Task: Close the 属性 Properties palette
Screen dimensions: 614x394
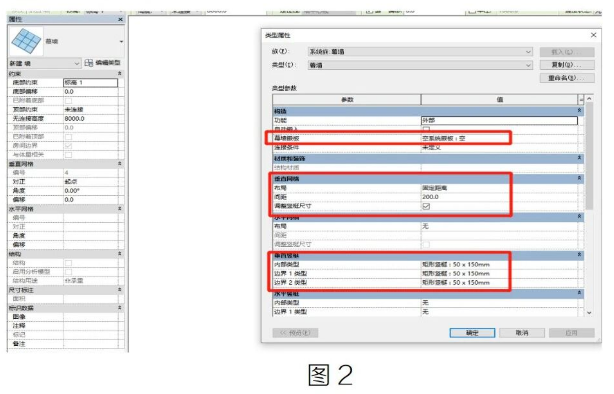Action: tap(120, 19)
